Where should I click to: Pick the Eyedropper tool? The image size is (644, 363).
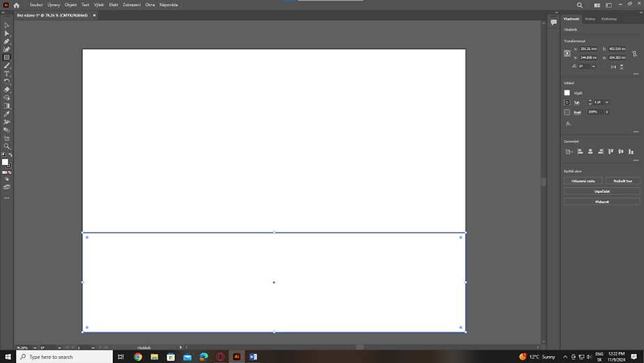click(x=7, y=114)
